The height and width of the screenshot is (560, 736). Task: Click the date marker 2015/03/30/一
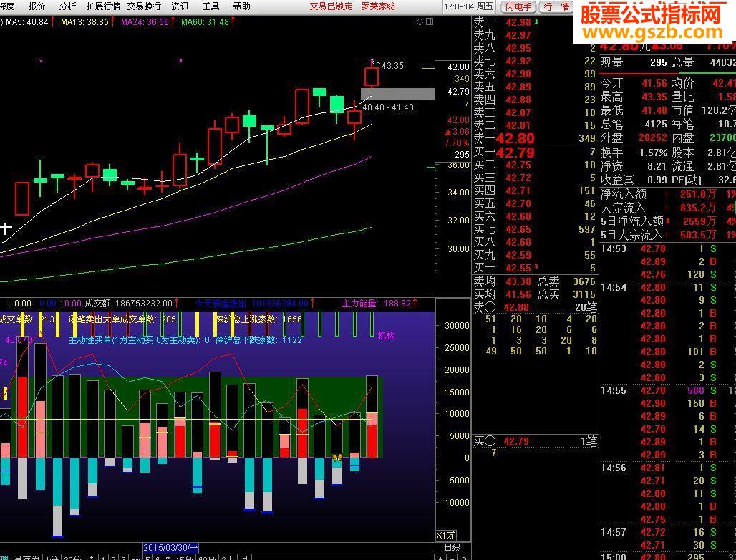pyautogui.click(x=171, y=547)
